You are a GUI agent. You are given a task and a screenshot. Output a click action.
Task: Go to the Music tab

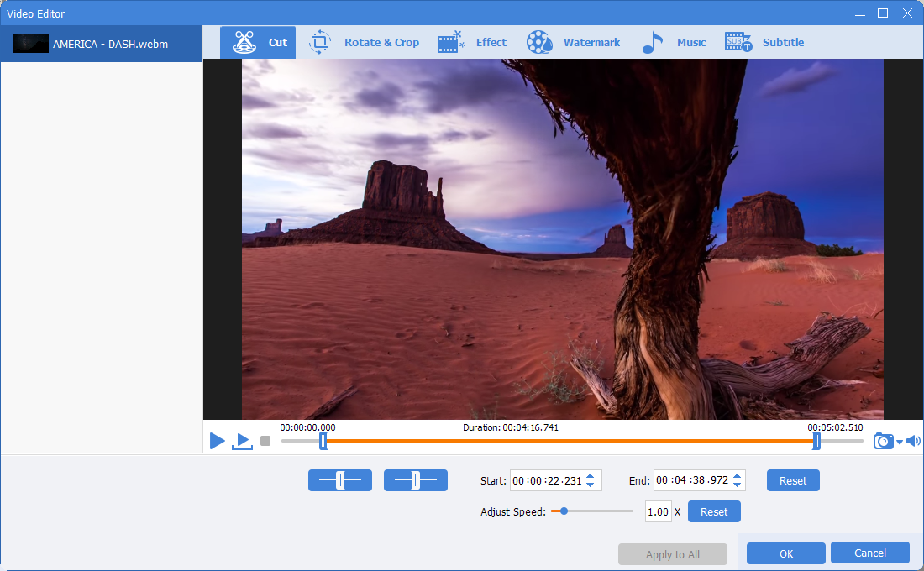674,43
